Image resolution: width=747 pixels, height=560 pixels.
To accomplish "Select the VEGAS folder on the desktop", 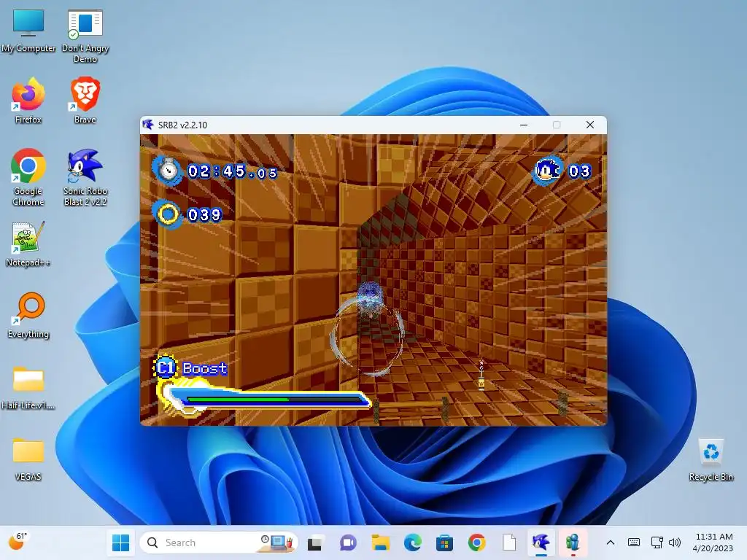I will pyautogui.click(x=28, y=459).
